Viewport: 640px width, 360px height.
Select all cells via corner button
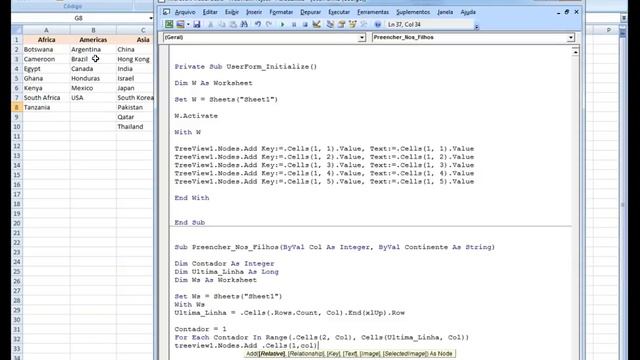pyautogui.click(x=17, y=30)
